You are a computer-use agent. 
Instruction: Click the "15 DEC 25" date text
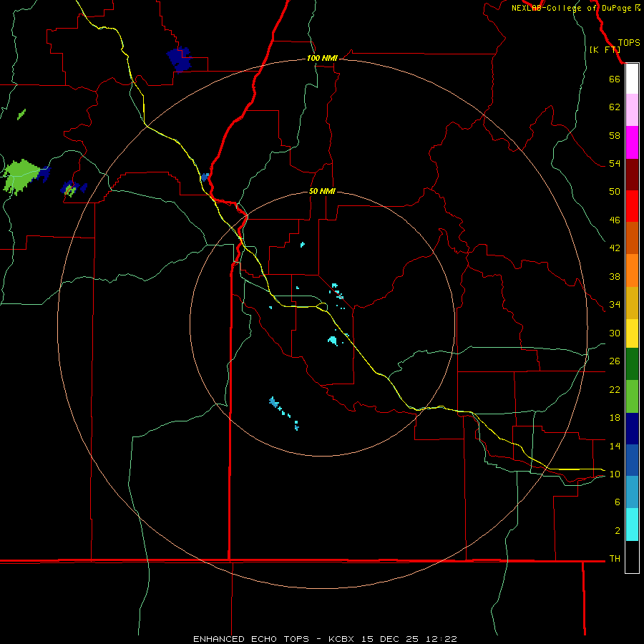tap(390, 639)
